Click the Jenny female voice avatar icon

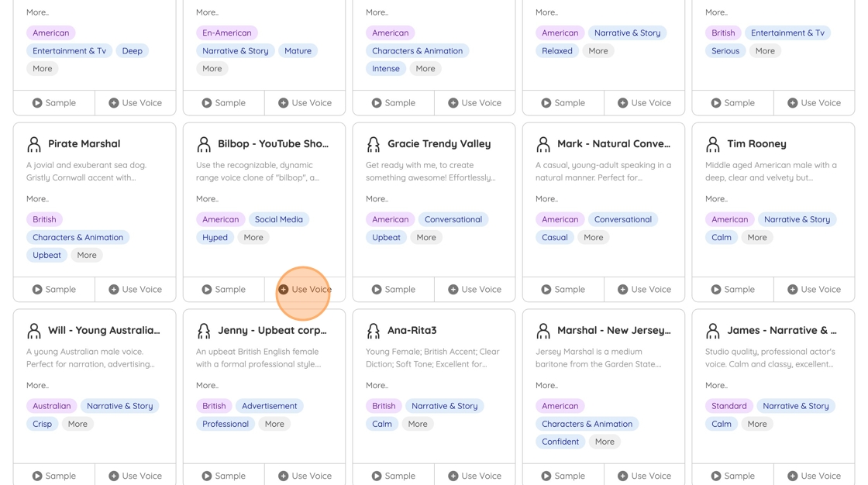[204, 331]
